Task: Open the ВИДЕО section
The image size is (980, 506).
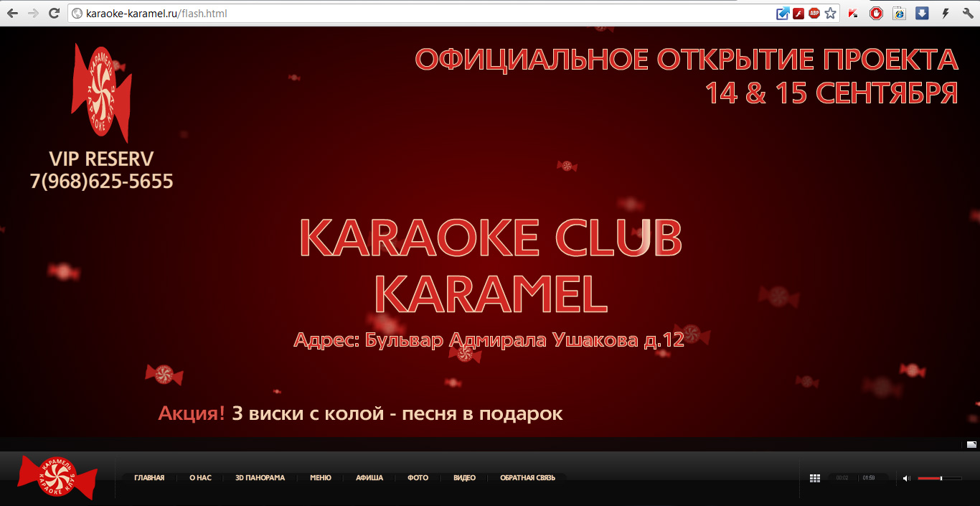Action: [x=464, y=477]
